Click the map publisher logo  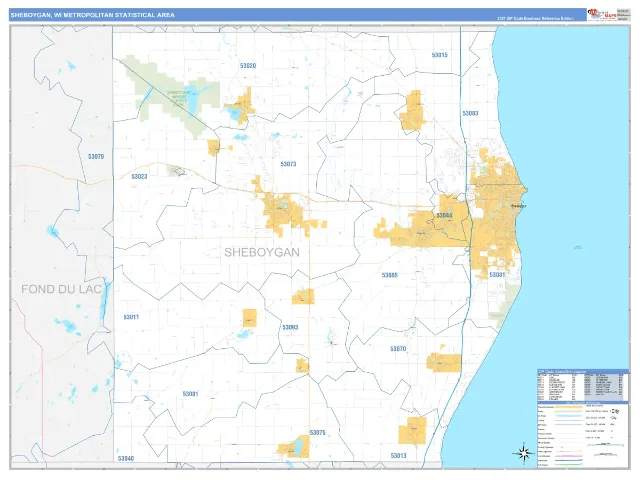(x=602, y=15)
